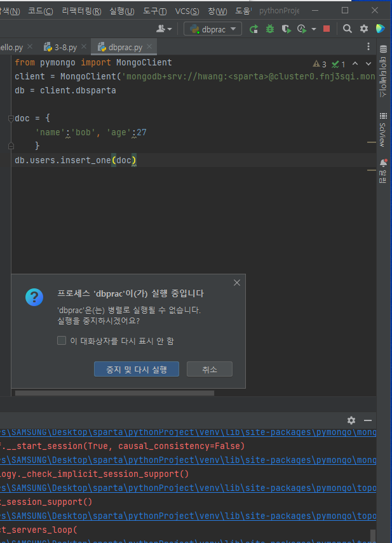392x543 pixels.
Task: Open traceback link above _session_support() line
Action: 188,488
